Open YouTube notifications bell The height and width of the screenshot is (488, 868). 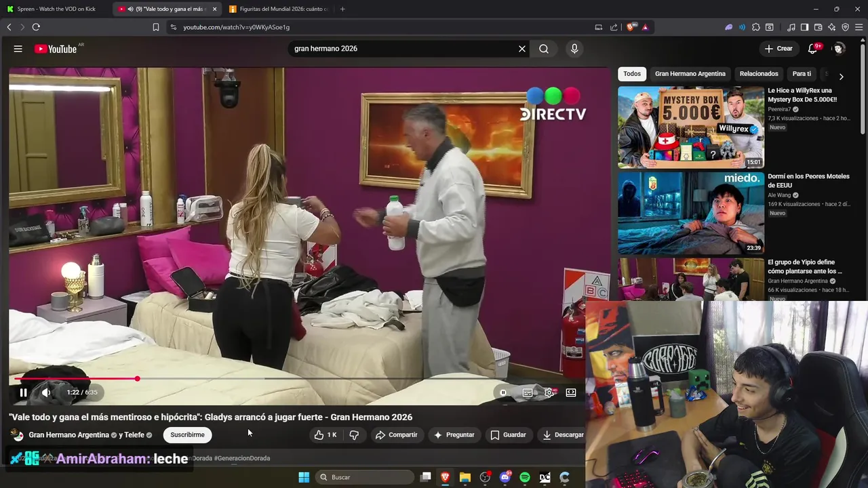click(812, 49)
